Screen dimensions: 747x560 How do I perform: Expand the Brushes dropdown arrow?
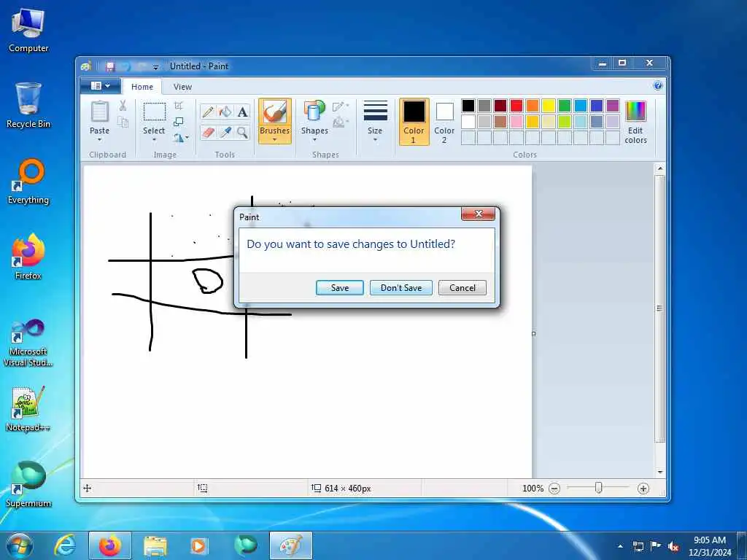tap(275, 139)
